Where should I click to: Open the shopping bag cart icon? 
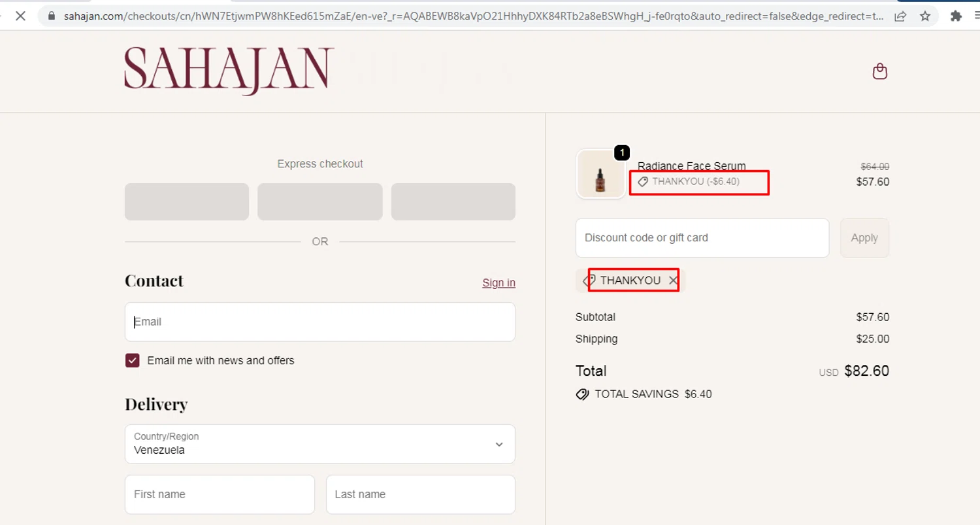880,71
